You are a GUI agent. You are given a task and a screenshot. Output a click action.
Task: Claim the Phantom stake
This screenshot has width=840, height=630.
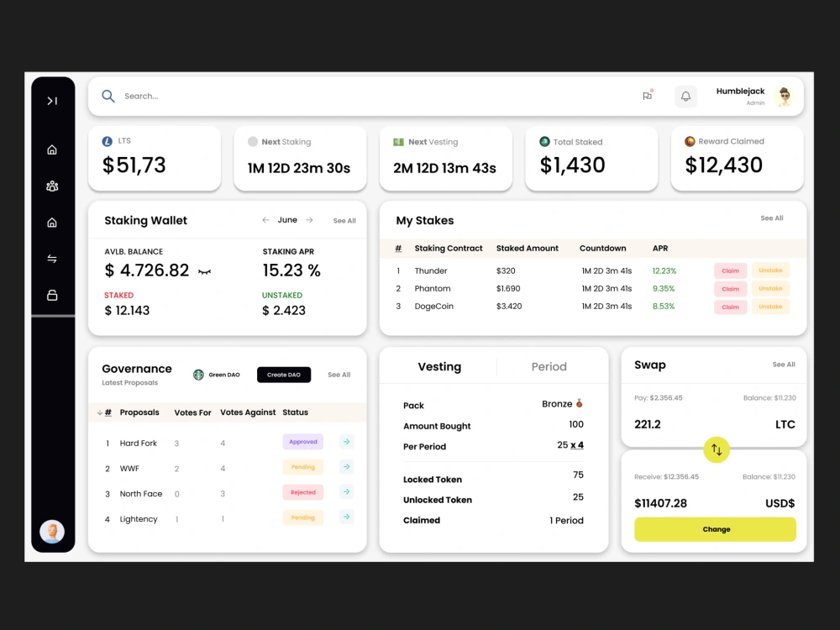point(730,289)
